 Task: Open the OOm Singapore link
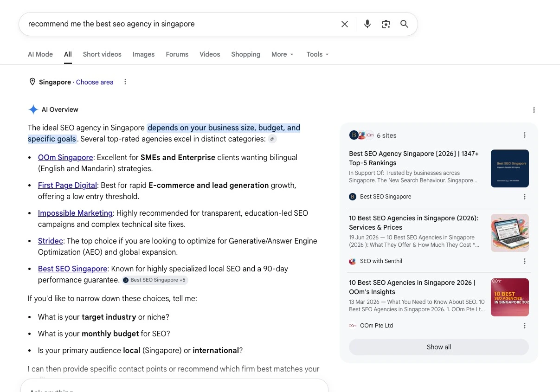65,157
